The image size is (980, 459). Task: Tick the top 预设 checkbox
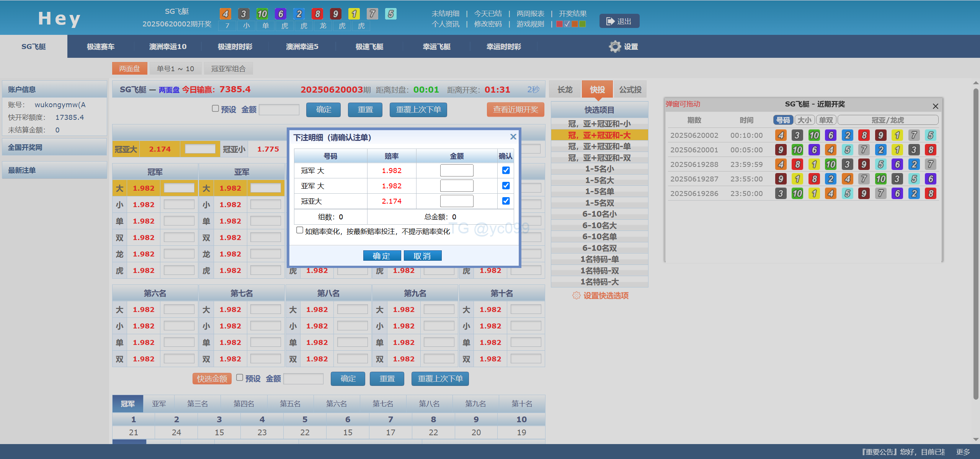[216, 109]
